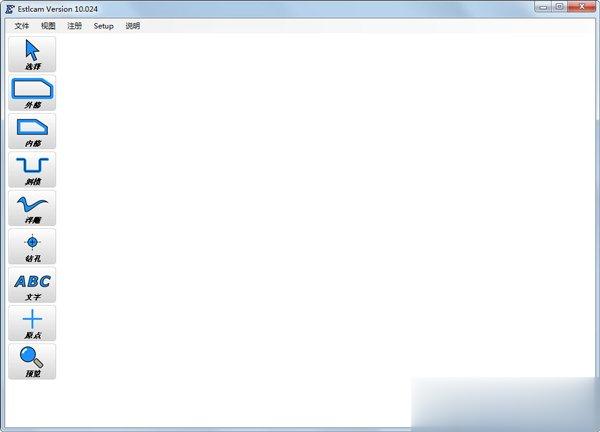Screen dimensions: 600x432
Task: Open the 视图 (View) menu
Action: (48, 26)
